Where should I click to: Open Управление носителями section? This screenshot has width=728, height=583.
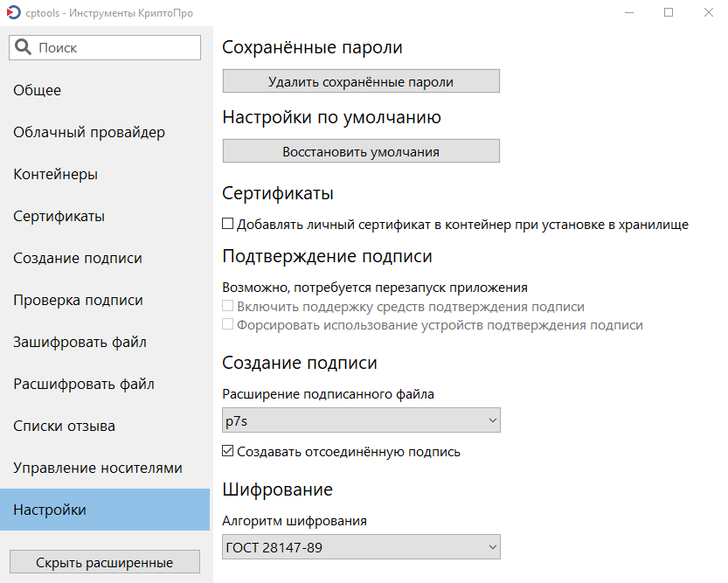pyautogui.click(x=98, y=468)
